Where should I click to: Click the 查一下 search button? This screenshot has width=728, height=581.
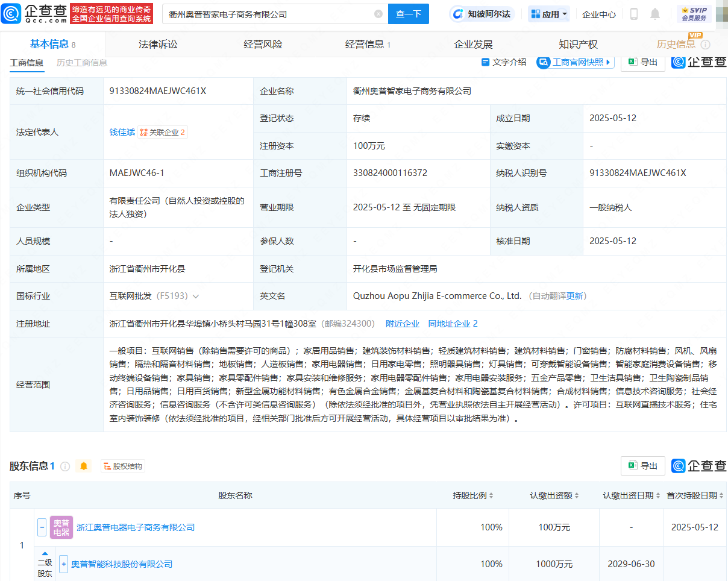pos(409,14)
